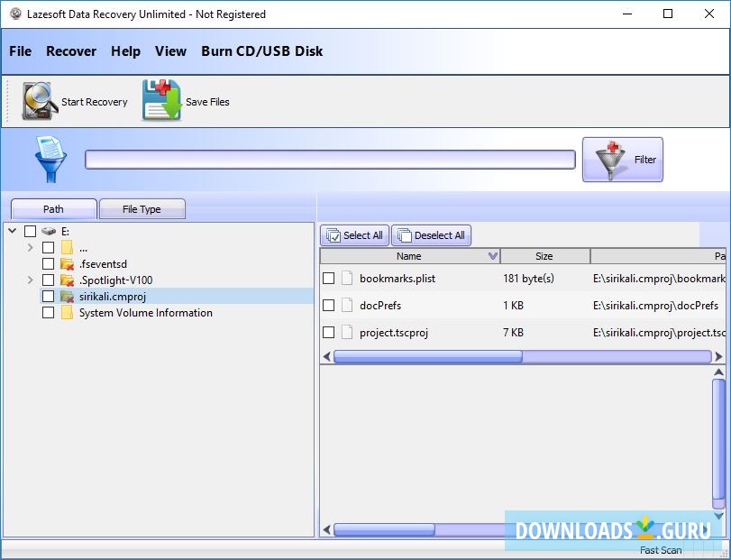Open the Recover menu
This screenshot has height=560, width=731.
[x=71, y=51]
